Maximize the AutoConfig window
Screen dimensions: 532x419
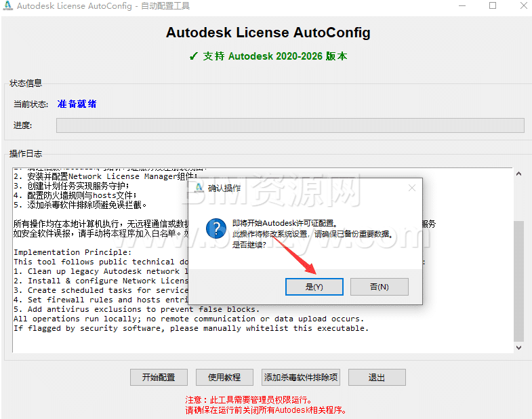pos(493,6)
